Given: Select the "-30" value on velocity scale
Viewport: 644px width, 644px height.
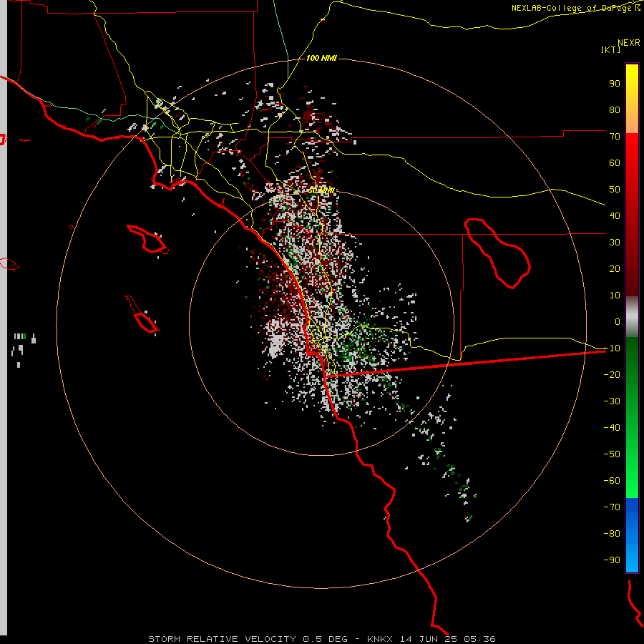Looking at the screenshot, I should 612,401.
